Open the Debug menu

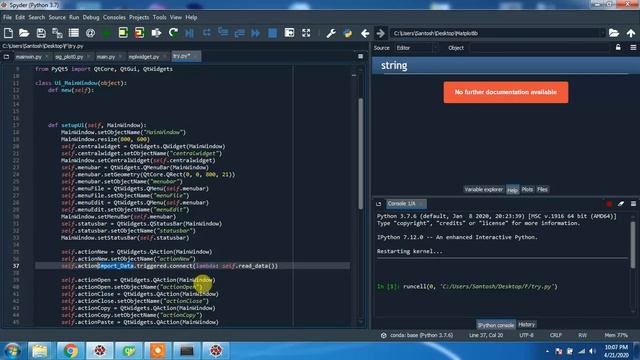(x=91, y=18)
